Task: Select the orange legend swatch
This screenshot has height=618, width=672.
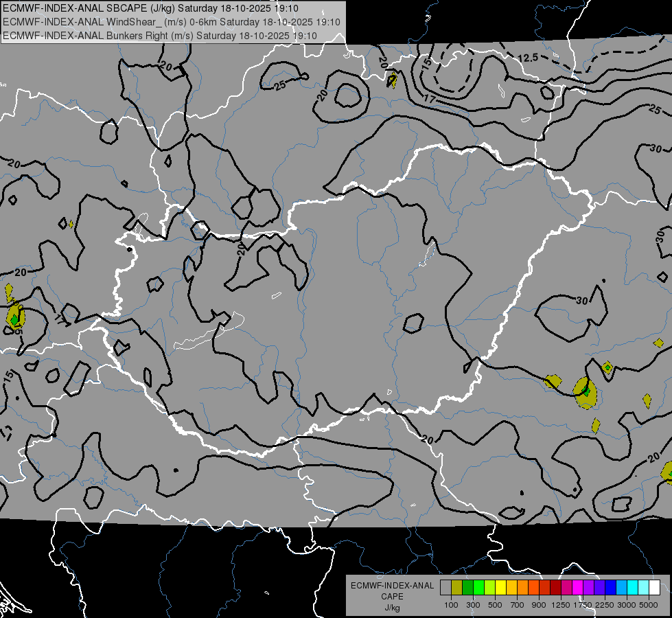Action: (522, 588)
